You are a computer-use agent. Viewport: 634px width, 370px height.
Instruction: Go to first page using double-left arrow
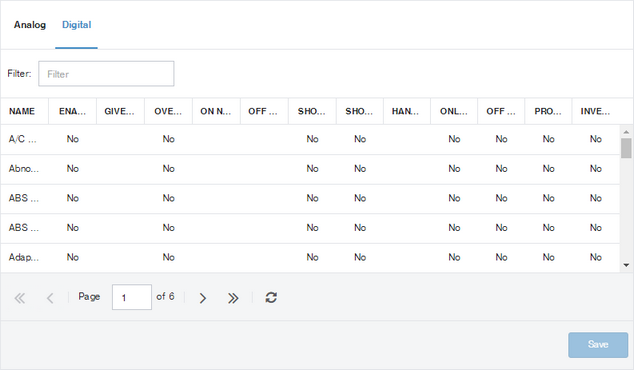click(19, 298)
